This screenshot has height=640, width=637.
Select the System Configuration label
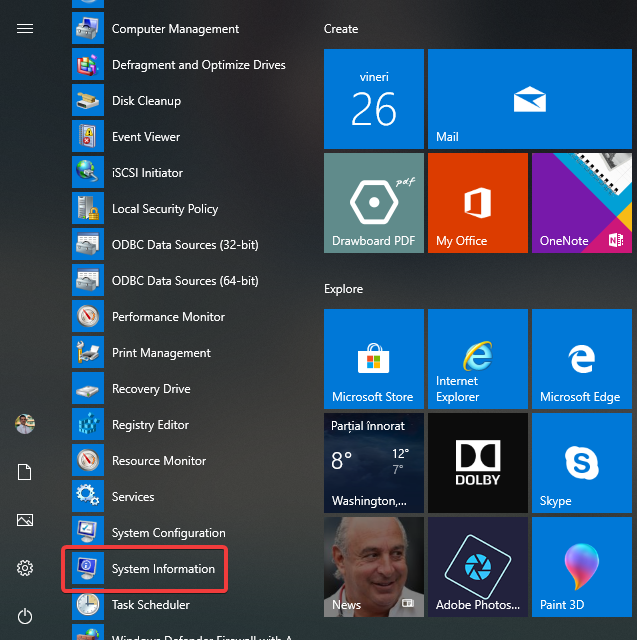pyautogui.click(x=169, y=533)
